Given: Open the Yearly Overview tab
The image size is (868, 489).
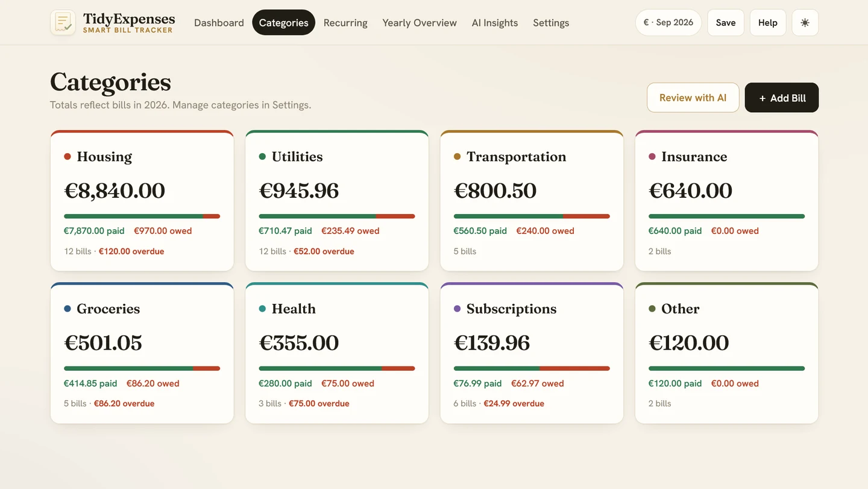Looking at the screenshot, I should pyautogui.click(x=420, y=22).
